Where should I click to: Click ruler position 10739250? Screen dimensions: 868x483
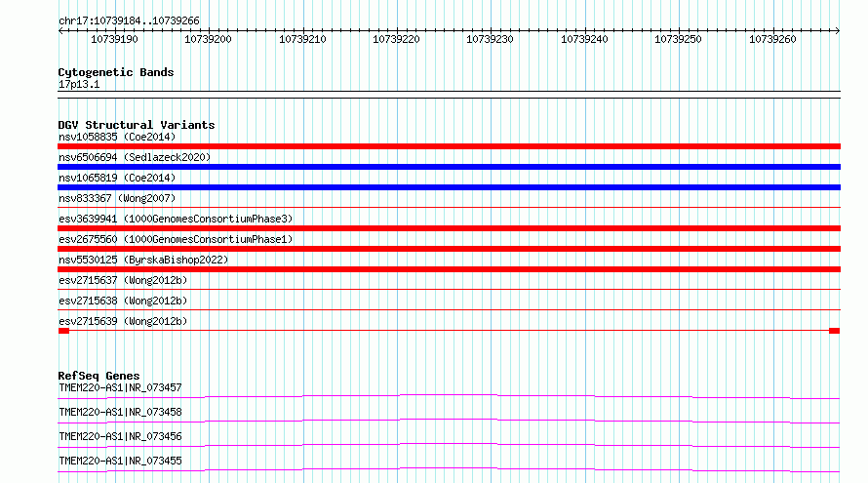[x=678, y=39]
